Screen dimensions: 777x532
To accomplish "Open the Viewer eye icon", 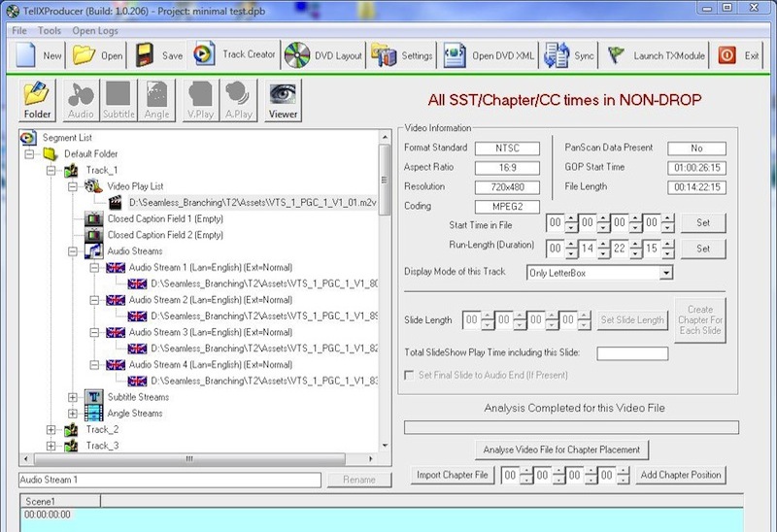I will (x=283, y=100).
